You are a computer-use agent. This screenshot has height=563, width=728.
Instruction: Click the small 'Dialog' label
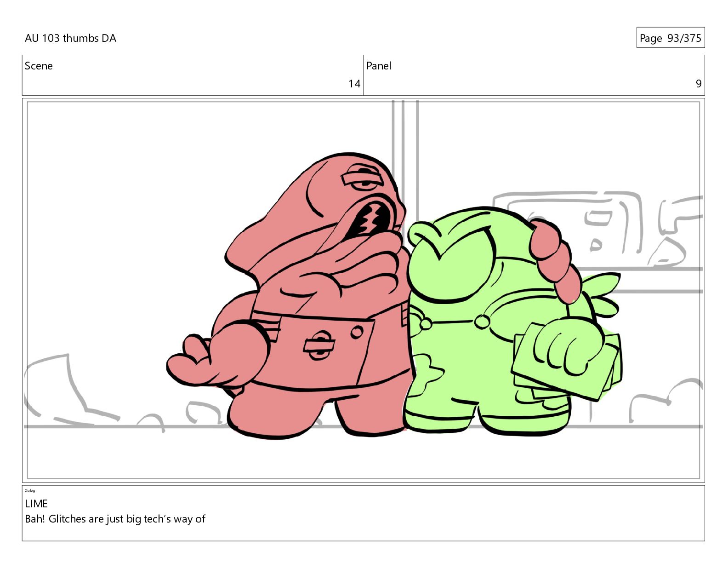click(x=30, y=490)
